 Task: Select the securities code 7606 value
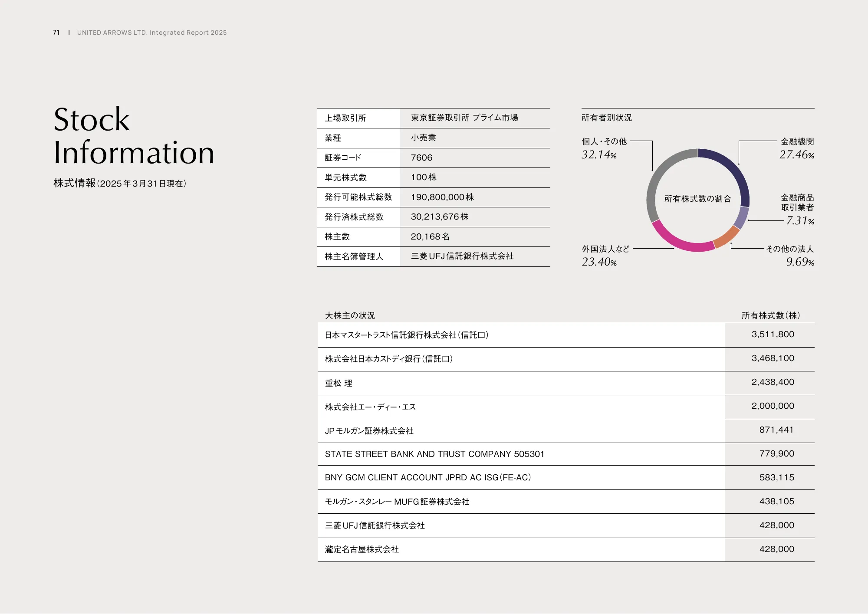pos(421,158)
